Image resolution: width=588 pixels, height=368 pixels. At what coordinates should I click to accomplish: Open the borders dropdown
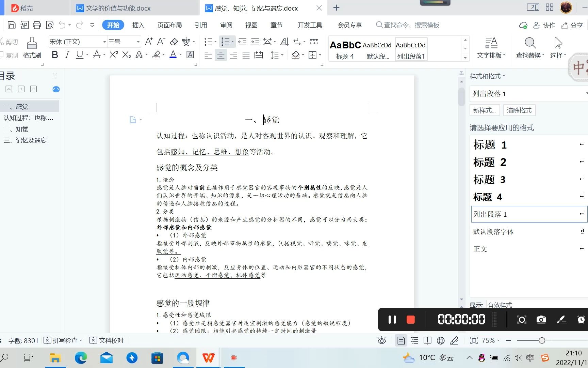[x=320, y=55]
